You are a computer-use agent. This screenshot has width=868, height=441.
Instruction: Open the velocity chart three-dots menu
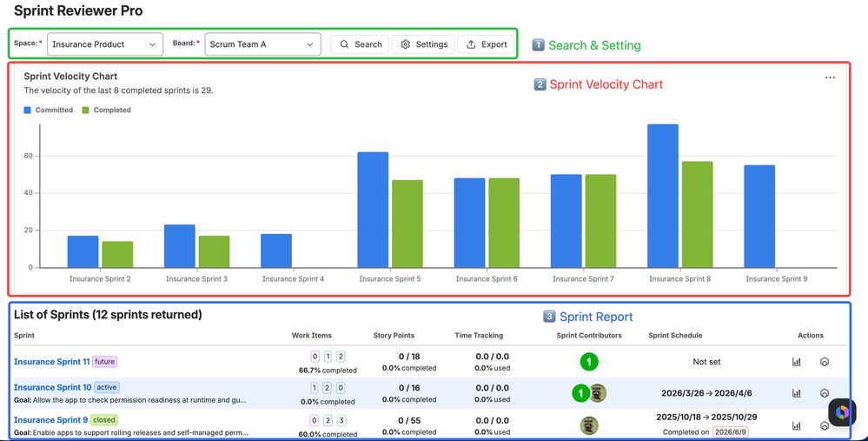click(x=830, y=77)
